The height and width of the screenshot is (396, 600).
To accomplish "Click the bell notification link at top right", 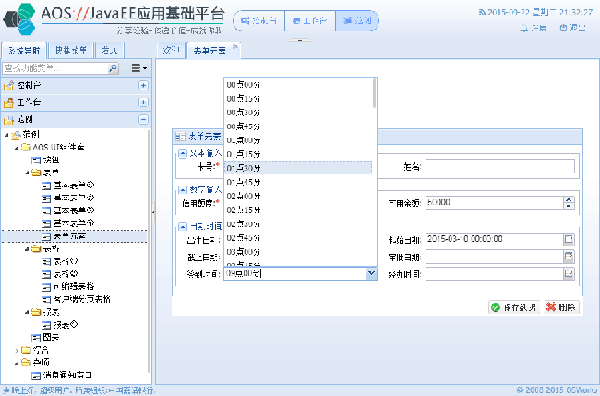I will (x=533, y=28).
